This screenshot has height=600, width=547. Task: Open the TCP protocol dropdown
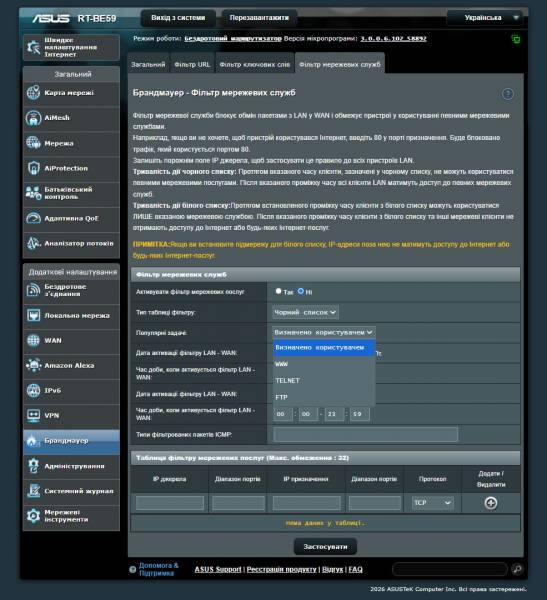point(433,503)
